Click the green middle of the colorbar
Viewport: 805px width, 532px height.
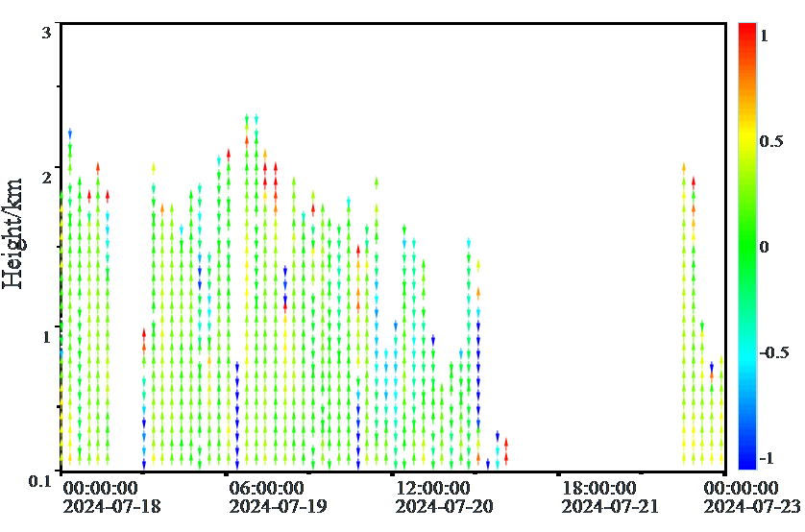click(x=747, y=247)
